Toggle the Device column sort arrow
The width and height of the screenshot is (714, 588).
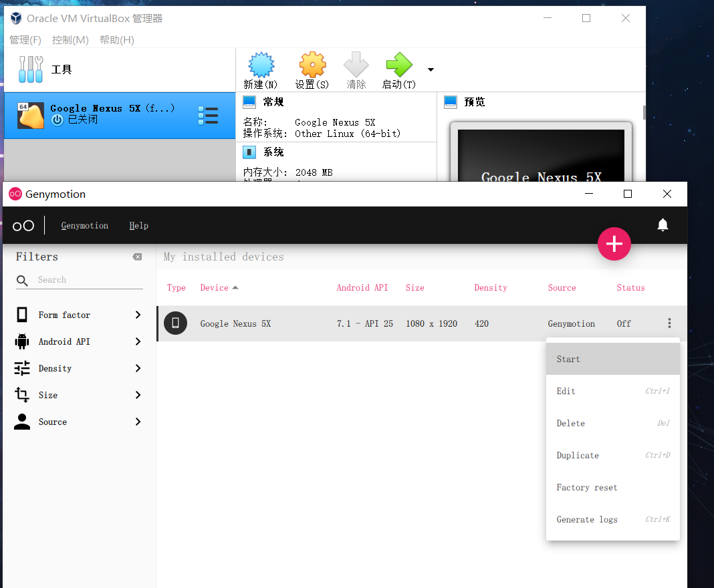coord(235,287)
